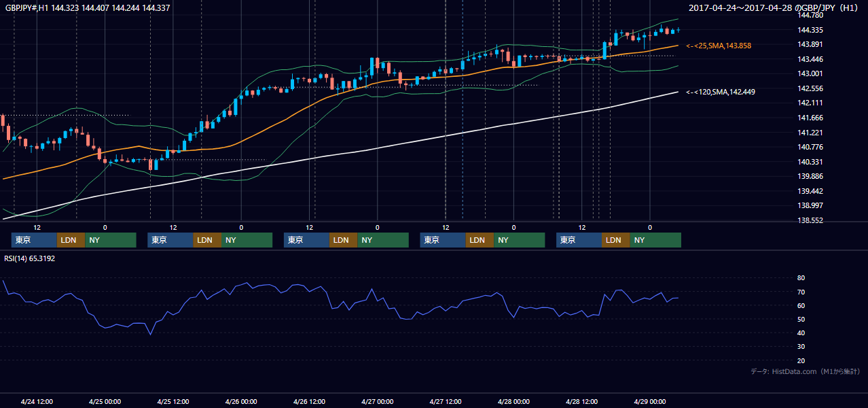Click price axis value 141.221

pyautogui.click(x=810, y=133)
